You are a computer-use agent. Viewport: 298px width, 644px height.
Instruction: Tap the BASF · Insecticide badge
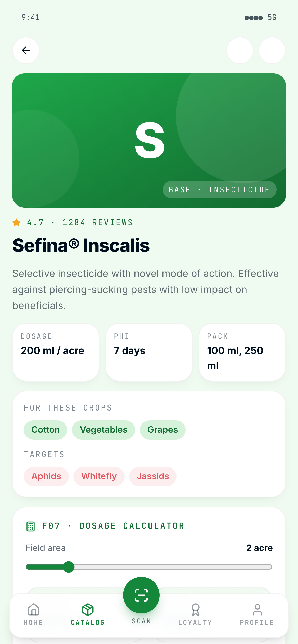click(x=219, y=190)
